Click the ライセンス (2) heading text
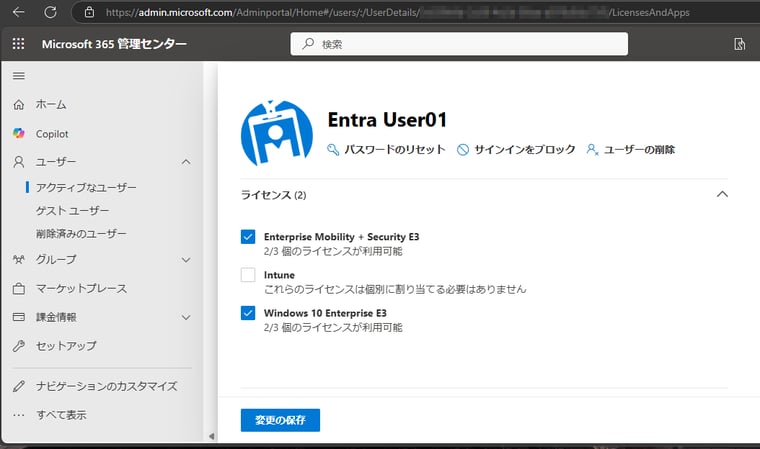This screenshot has width=760, height=449. pyautogui.click(x=273, y=195)
